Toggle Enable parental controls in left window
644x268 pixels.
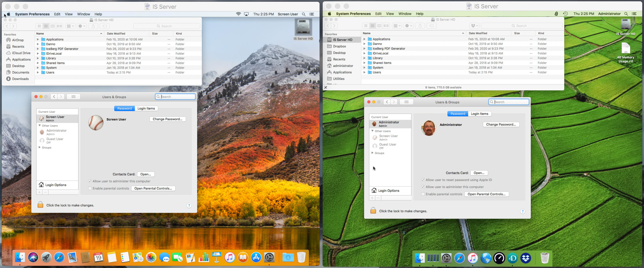[x=90, y=188]
